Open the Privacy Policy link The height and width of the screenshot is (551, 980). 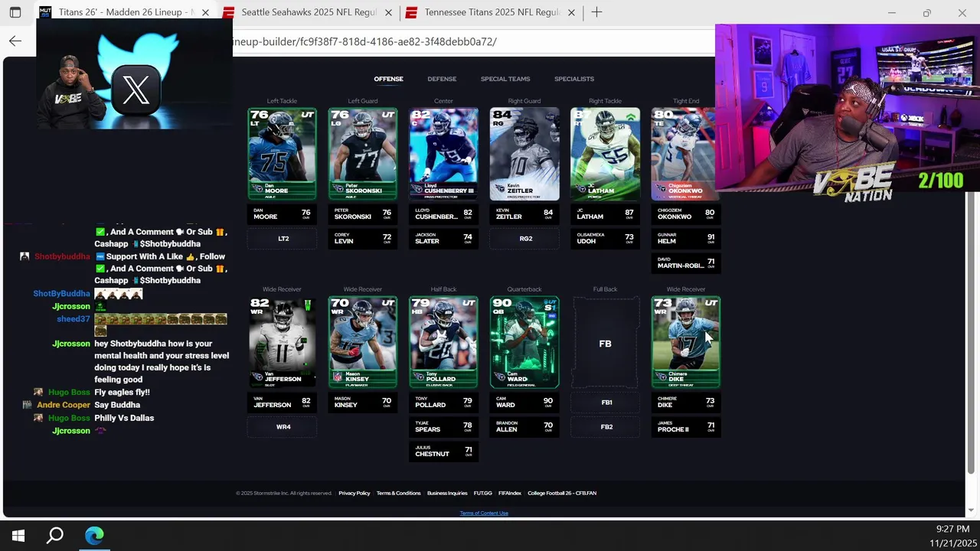click(x=354, y=493)
